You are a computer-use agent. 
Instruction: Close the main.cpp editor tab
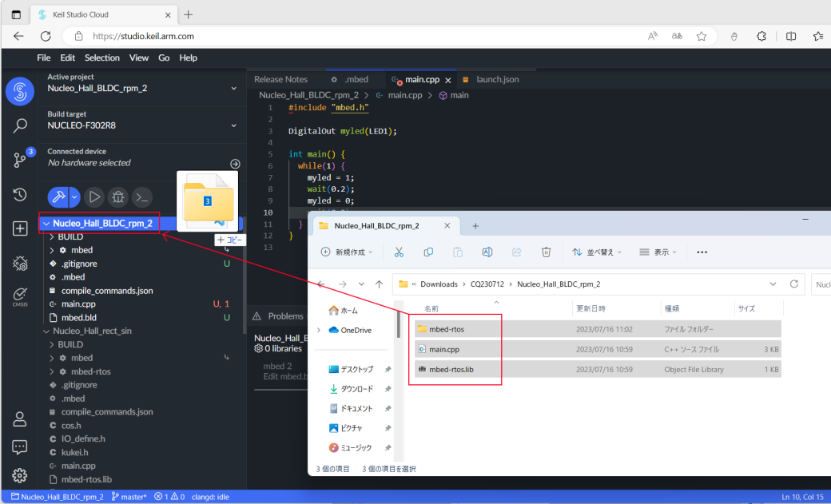coord(448,80)
